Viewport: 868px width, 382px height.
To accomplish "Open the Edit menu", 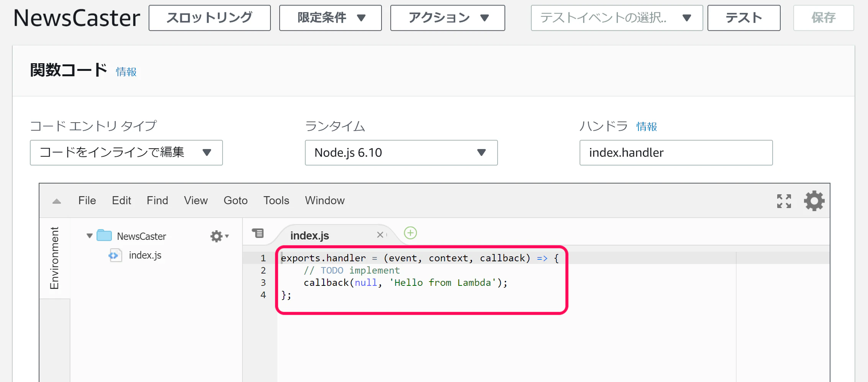I will [x=121, y=200].
